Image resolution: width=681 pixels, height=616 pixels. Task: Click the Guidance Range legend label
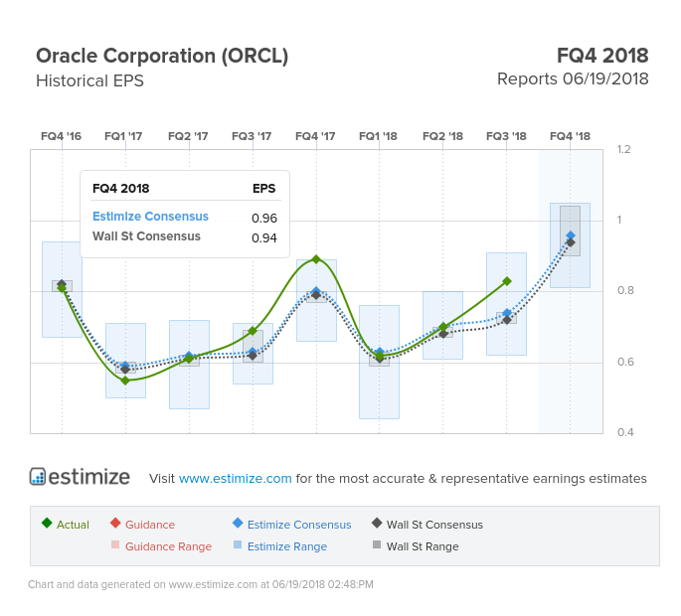[x=169, y=546]
